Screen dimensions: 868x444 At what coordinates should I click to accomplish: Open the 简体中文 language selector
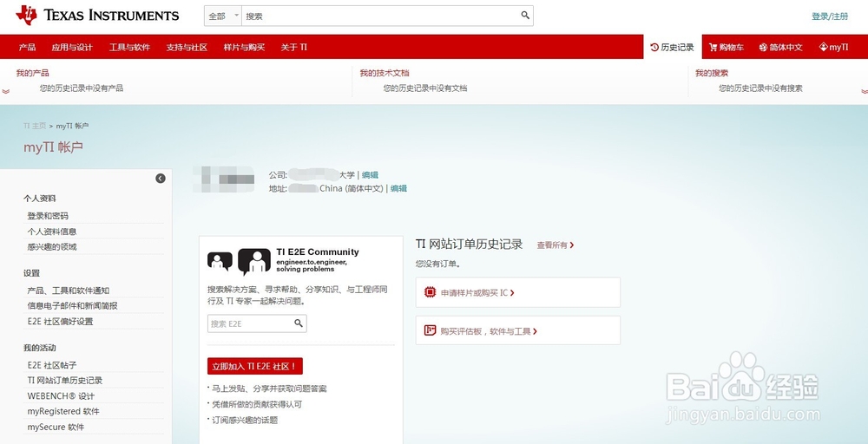coord(780,47)
